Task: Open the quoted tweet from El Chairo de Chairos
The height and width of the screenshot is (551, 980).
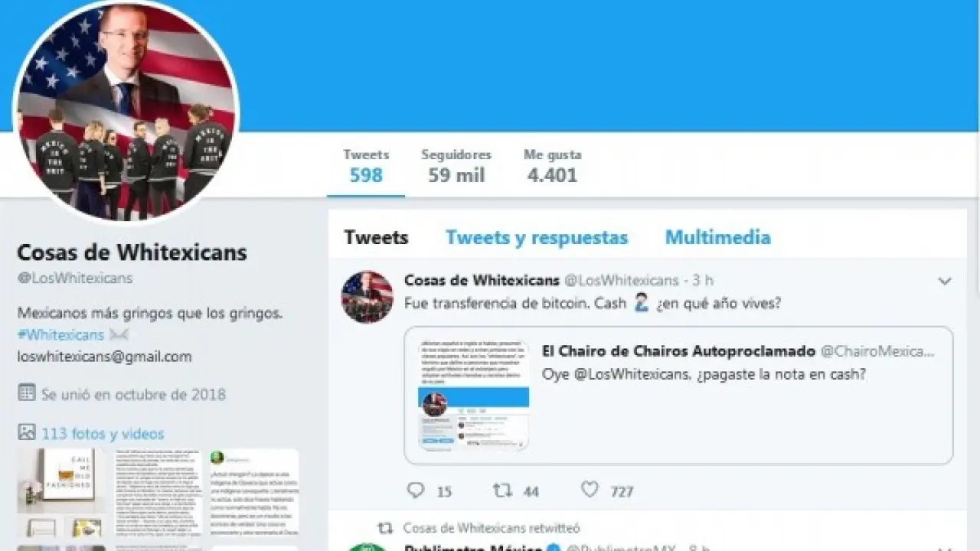Action: click(678, 395)
